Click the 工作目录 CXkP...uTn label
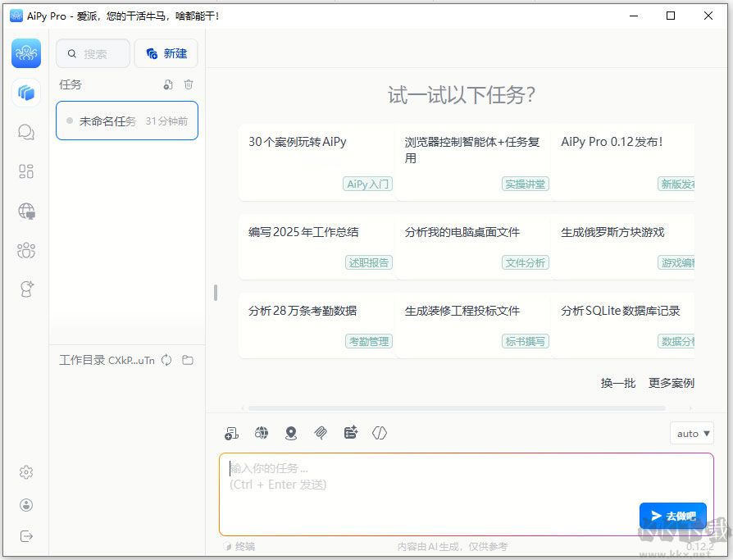Screen dimensions: 733x560 pyautogui.click(x=107, y=360)
